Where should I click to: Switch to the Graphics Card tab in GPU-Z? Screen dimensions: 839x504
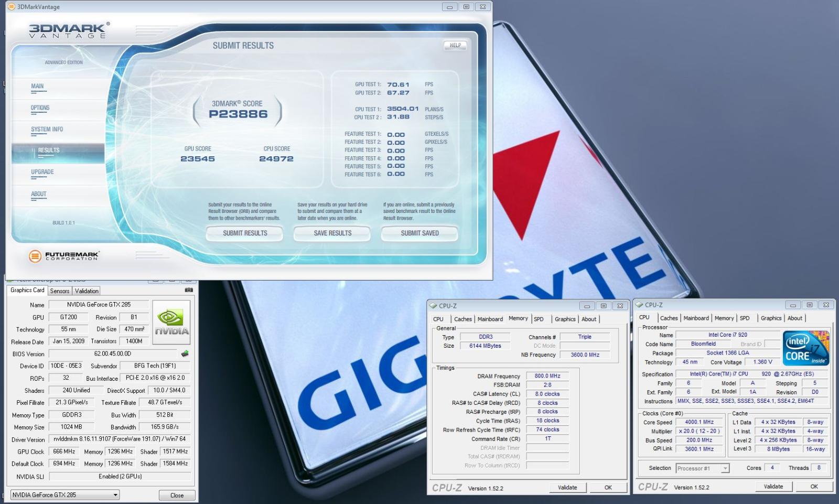27,290
